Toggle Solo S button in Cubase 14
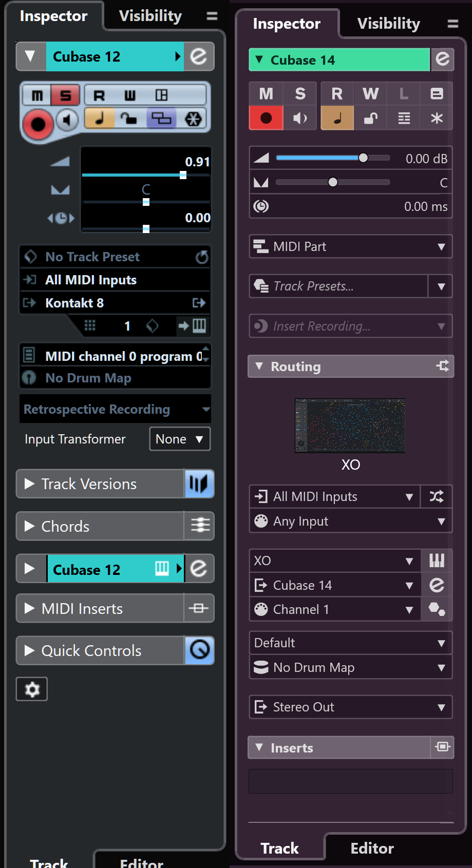472x868 pixels. (x=300, y=93)
